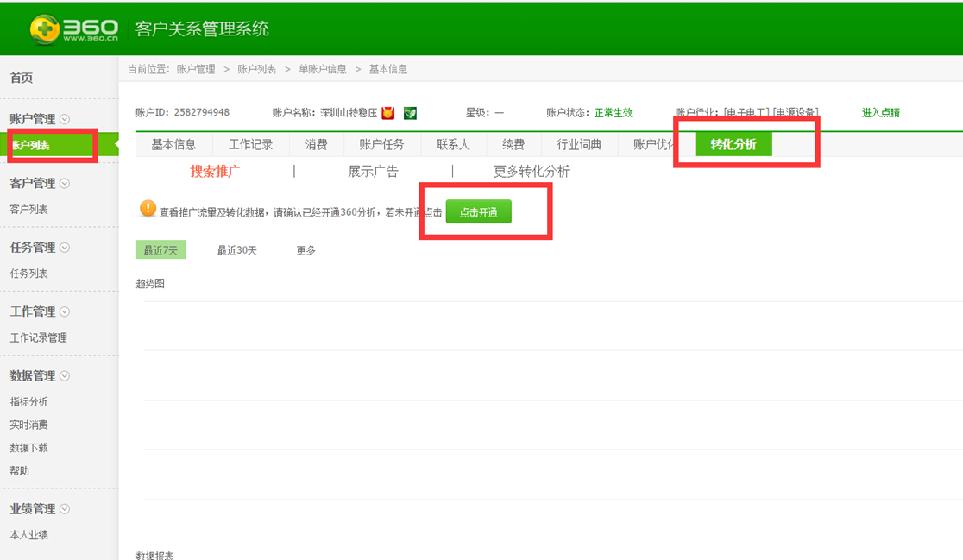Toggle the 任务管理 section chevron
Image resolution: width=963 pixels, height=560 pixels.
click(x=65, y=248)
